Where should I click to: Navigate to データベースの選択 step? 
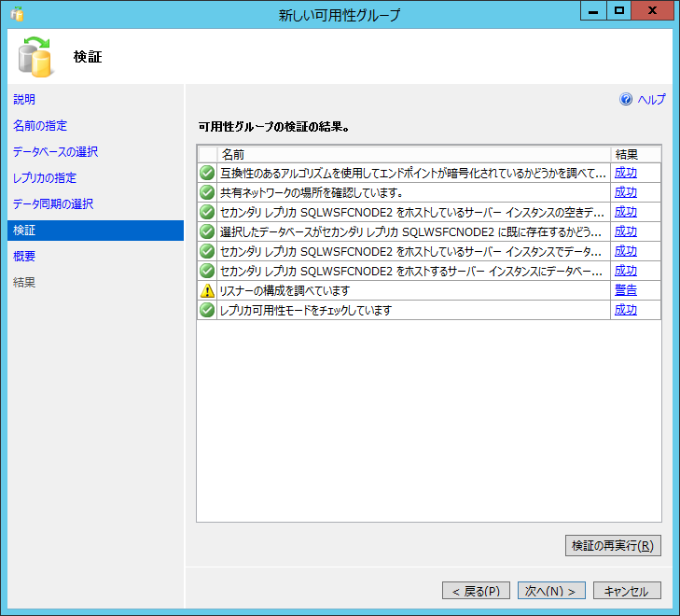click(55, 151)
